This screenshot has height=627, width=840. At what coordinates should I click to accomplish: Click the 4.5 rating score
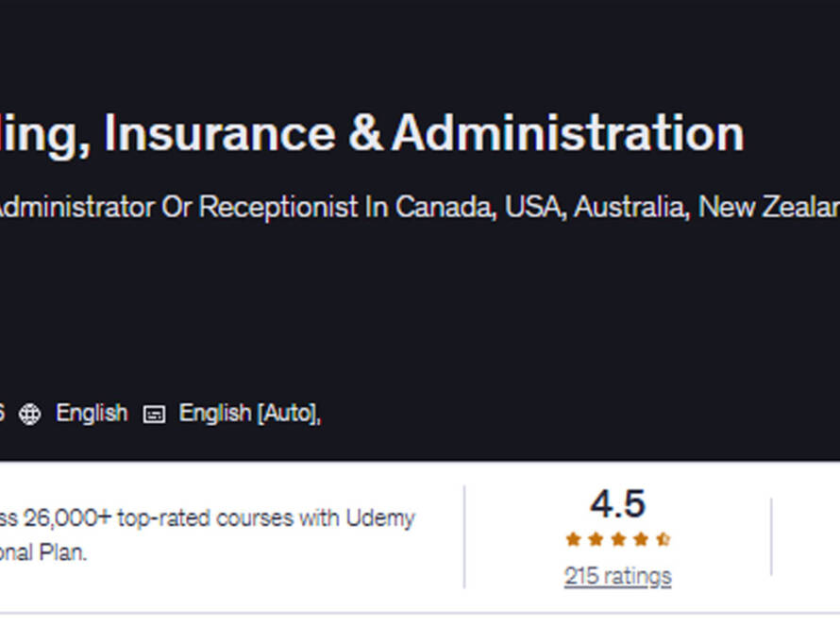tap(617, 504)
